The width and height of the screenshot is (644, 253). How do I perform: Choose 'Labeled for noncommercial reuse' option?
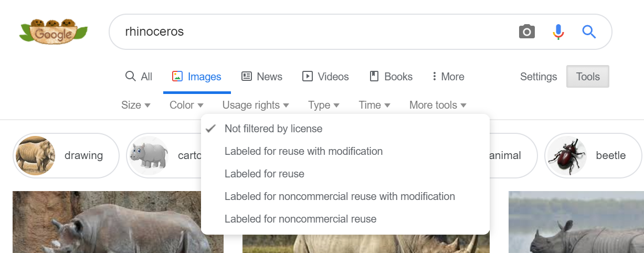coord(300,219)
